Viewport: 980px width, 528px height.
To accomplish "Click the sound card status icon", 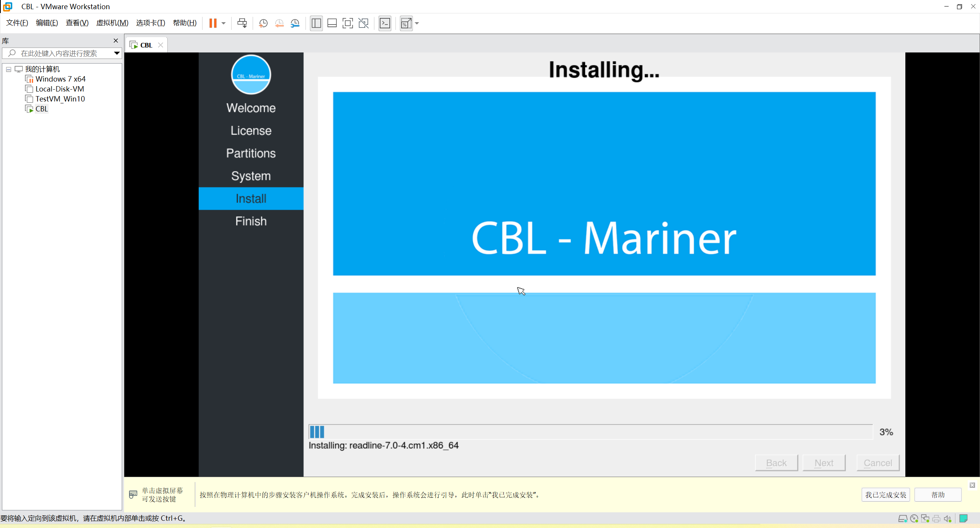I will [x=947, y=518].
